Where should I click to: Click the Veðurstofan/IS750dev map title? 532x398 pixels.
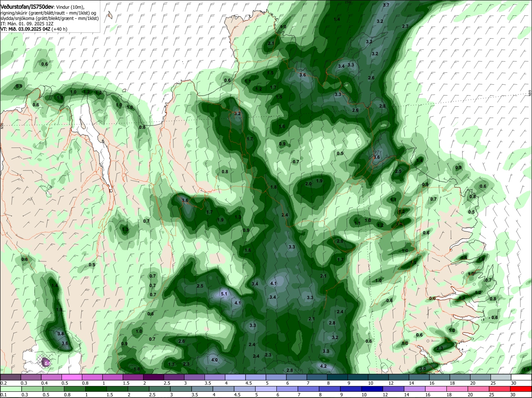point(27,7)
